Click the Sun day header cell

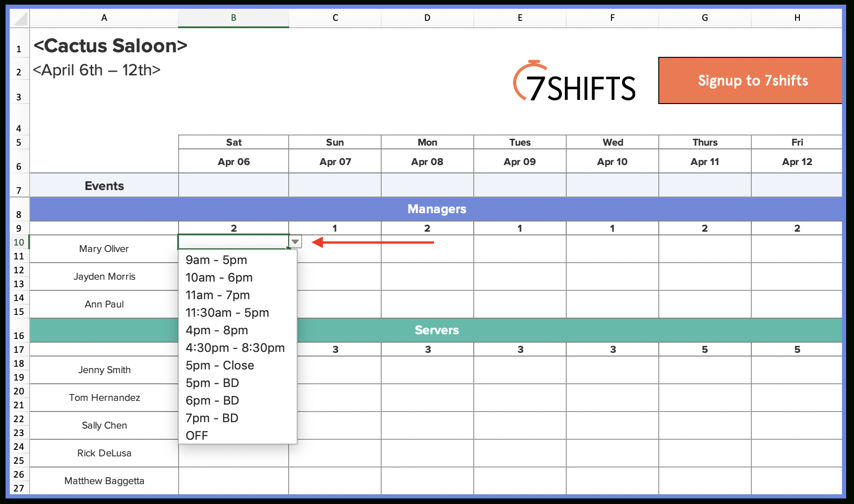click(335, 142)
